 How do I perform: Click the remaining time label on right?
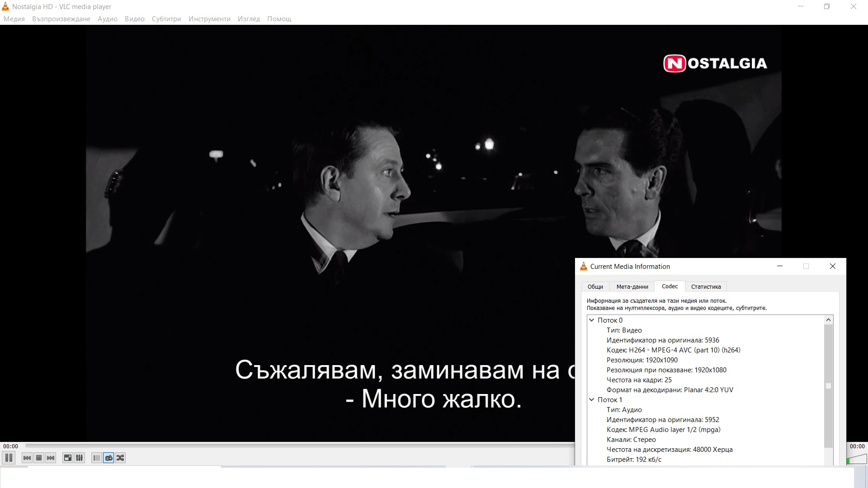pos(857,446)
